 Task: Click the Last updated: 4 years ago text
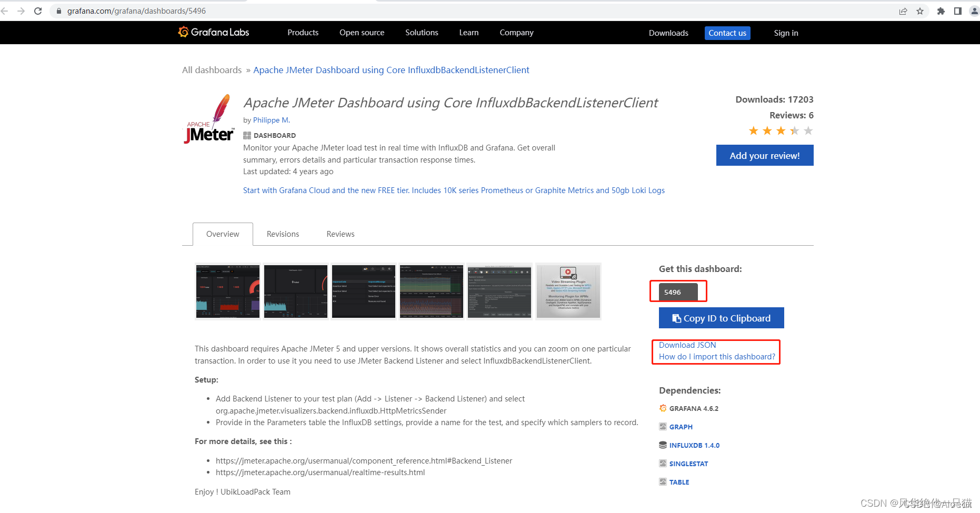pos(288,172)
